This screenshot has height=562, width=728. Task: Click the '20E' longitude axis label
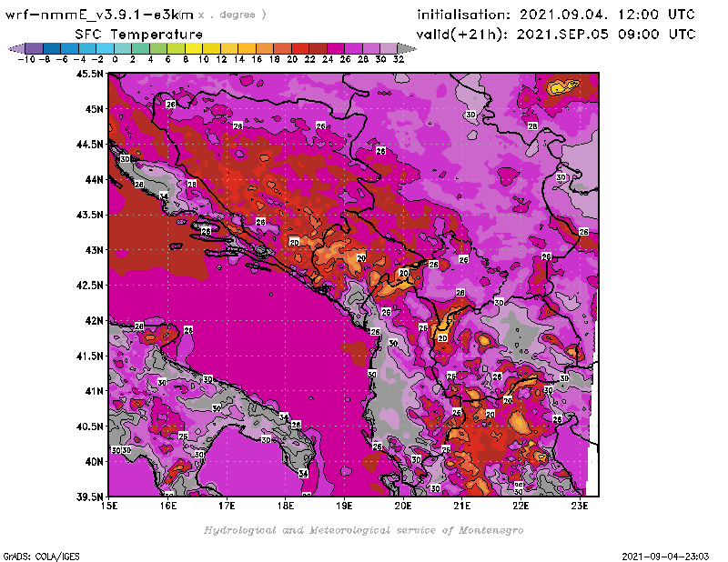click(403, 506)
